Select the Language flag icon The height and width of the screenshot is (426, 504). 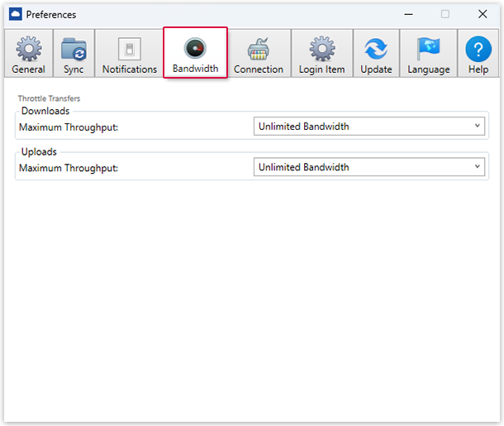429,49
